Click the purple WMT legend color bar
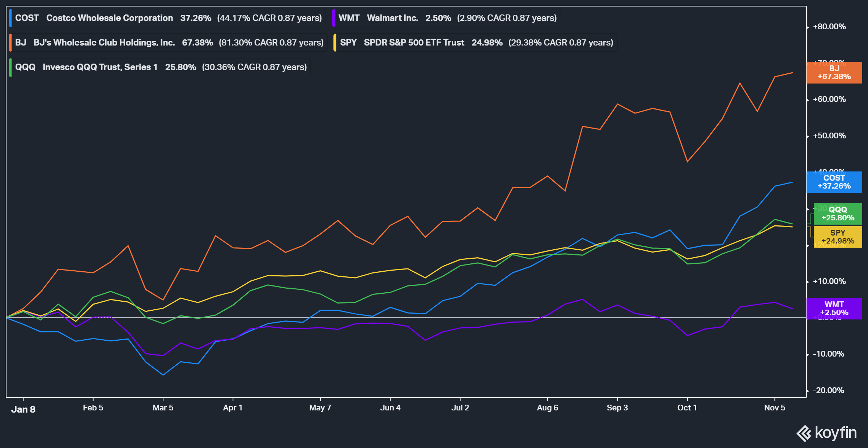 (334, 18)
